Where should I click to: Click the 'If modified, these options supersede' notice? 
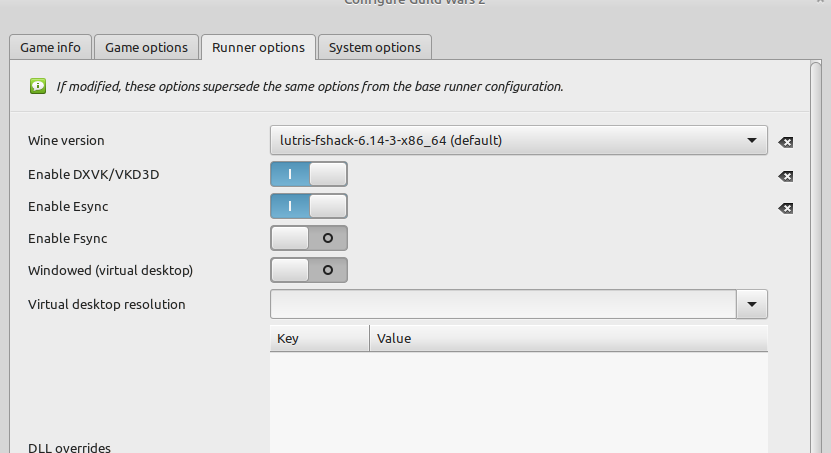click(x=310, y=86)
